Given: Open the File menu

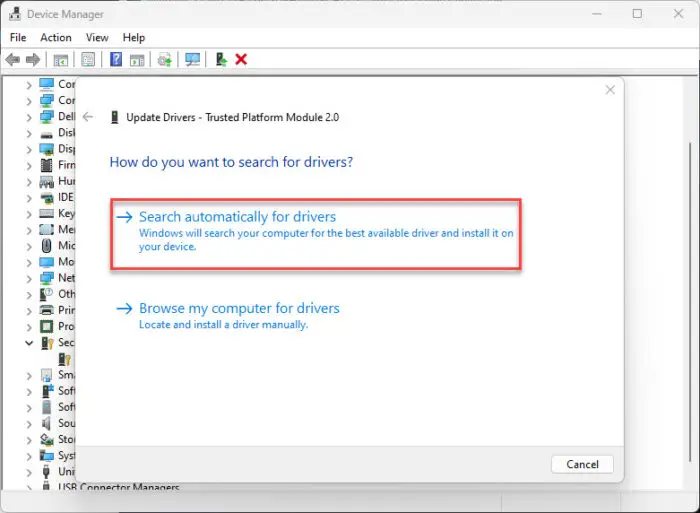Looking at the screenshot, I should click(x=18, y=37).
